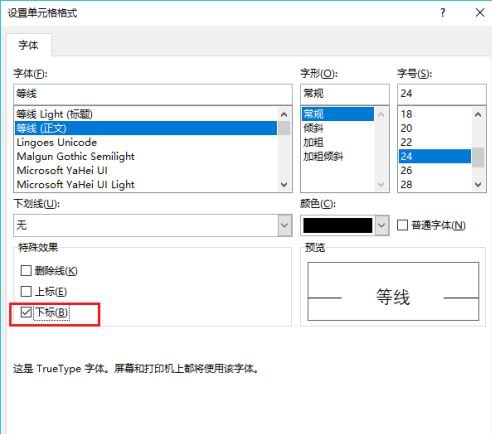Open the 颜色 color dropdown arrow
492x435 pixels.
(381, 225)
